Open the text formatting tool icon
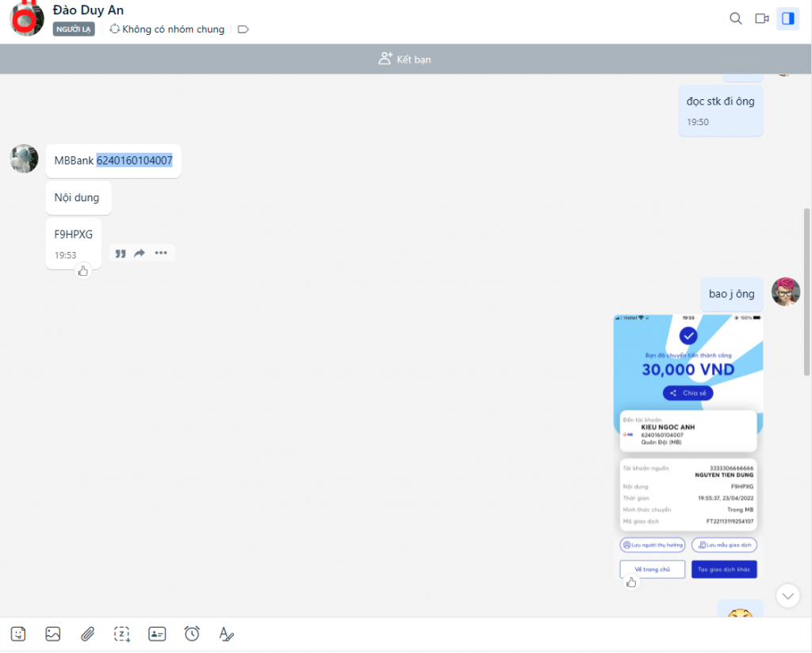The height and width of the screenshot is (653, 812). [x=226, y=634]
